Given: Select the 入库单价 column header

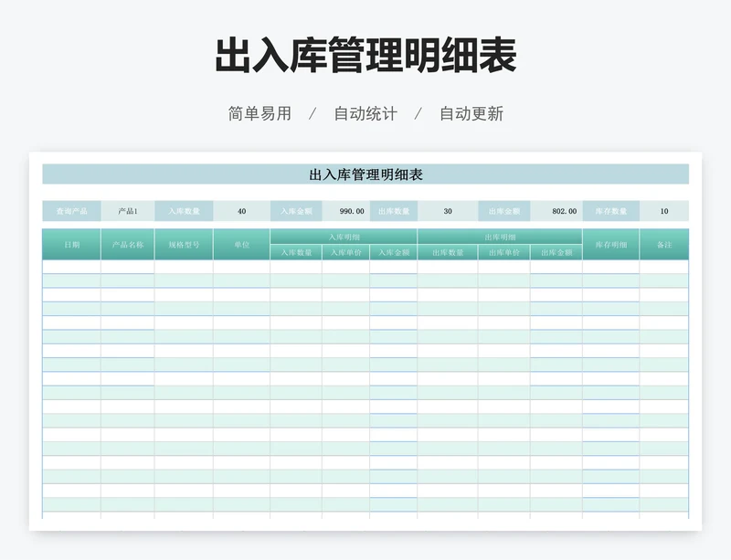Looking at the screenshot, I should (x=346, y=252).
